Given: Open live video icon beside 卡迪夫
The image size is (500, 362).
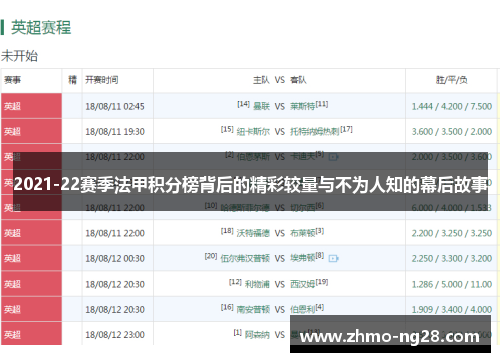Looking at the screenshot, I should [x=333, y=157].
